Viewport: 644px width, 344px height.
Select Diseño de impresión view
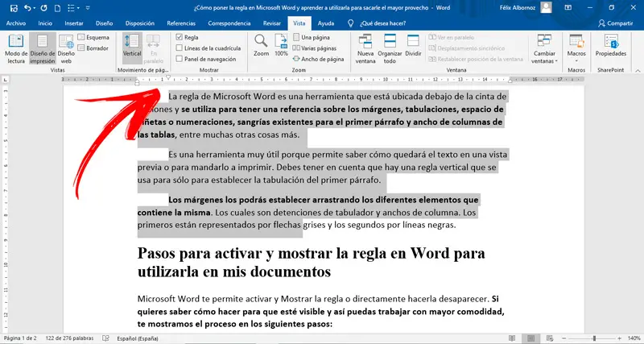43,49
